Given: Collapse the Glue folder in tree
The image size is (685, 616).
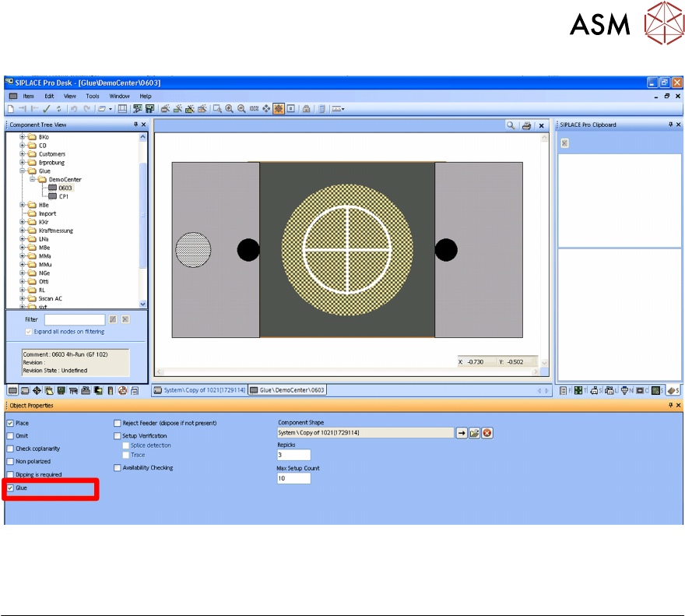Looking at the screenshot, I should point(23,171).
